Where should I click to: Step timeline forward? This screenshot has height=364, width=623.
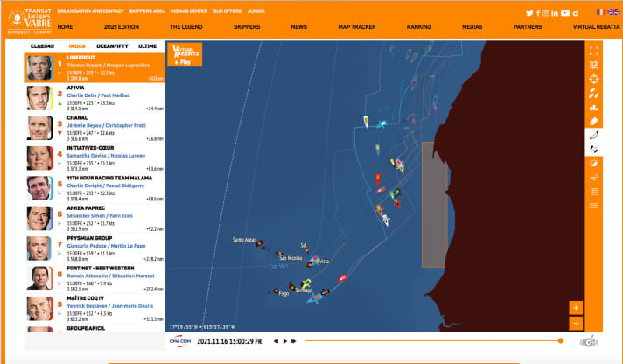(294, 341)
